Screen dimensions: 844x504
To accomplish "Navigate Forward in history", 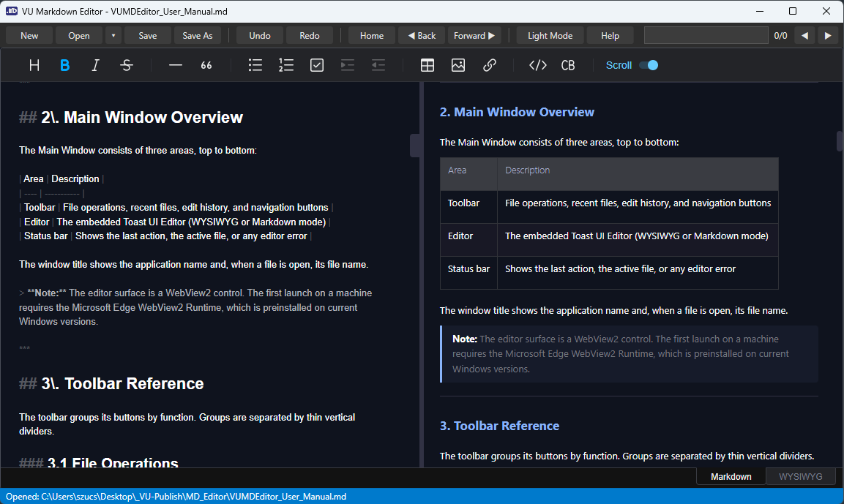I will [474, 36].
